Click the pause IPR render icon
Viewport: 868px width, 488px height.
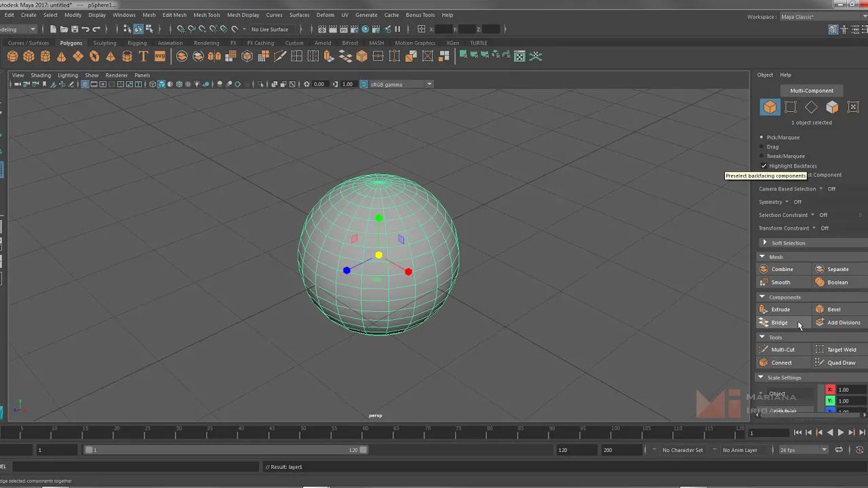point(397,29)
